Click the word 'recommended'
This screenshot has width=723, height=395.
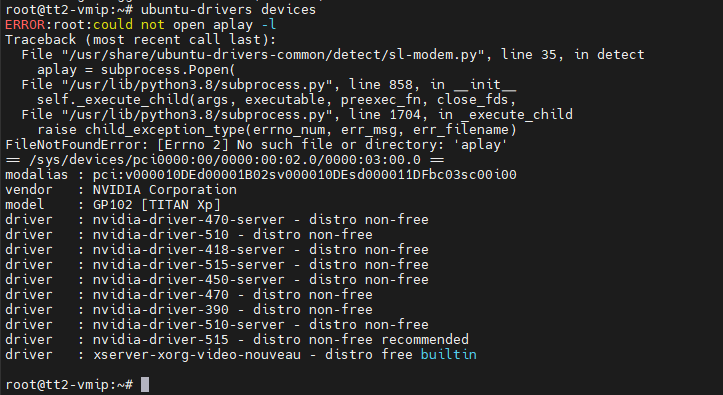point(425,339)
